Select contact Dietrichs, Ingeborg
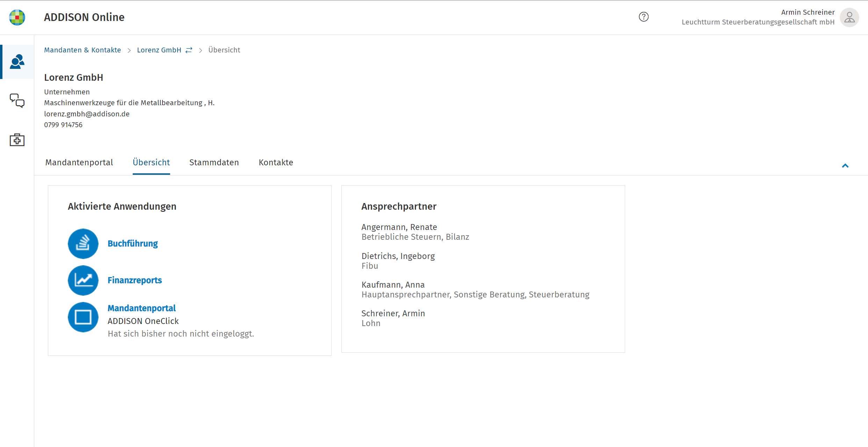 [x=398, y=256]
